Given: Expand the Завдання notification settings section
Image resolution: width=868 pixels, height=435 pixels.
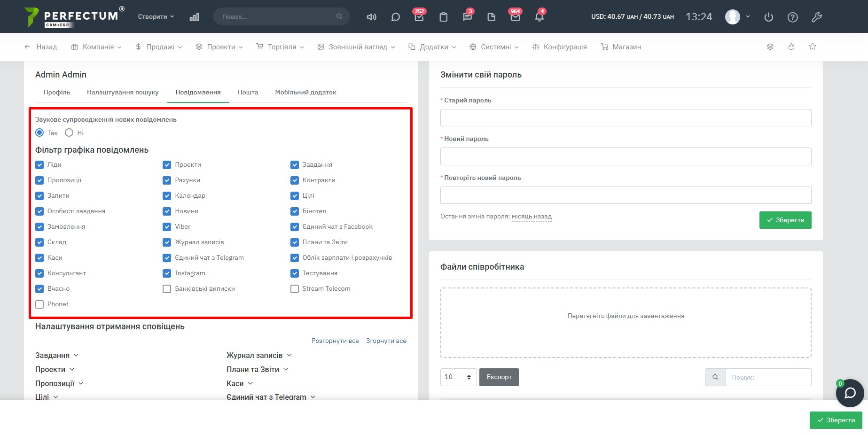Looking at the screenshot, I should (x=57, y=356).
